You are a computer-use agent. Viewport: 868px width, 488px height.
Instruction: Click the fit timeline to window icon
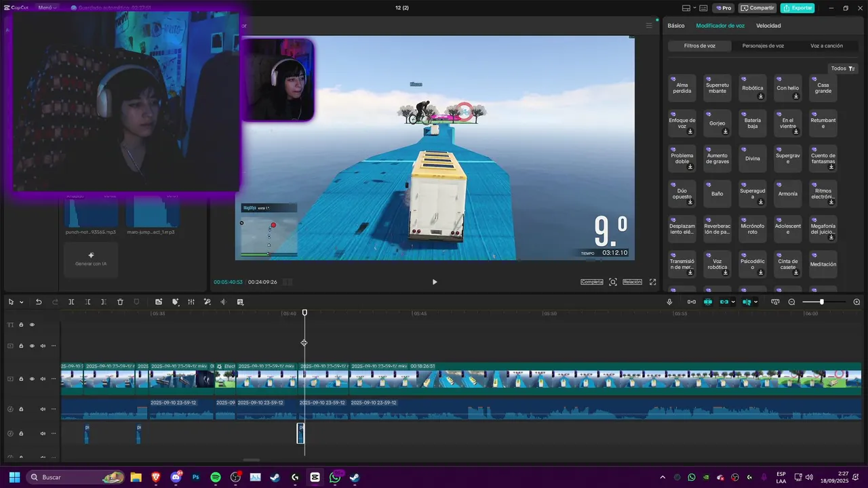click(x=775, y=302)
